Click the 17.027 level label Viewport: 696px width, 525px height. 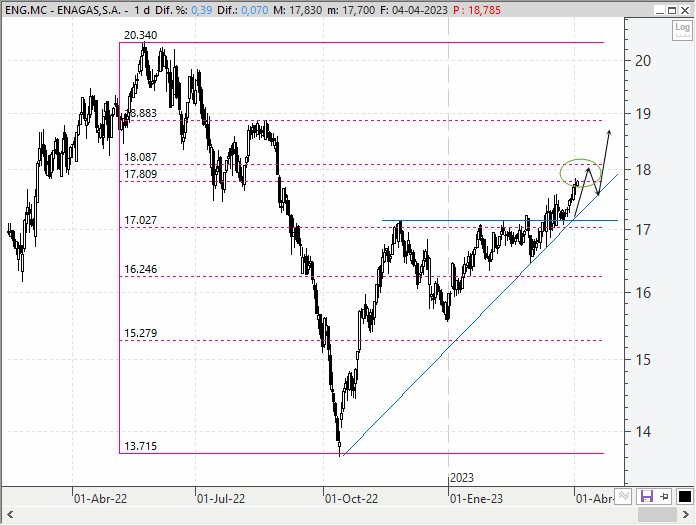click(140, 220)
